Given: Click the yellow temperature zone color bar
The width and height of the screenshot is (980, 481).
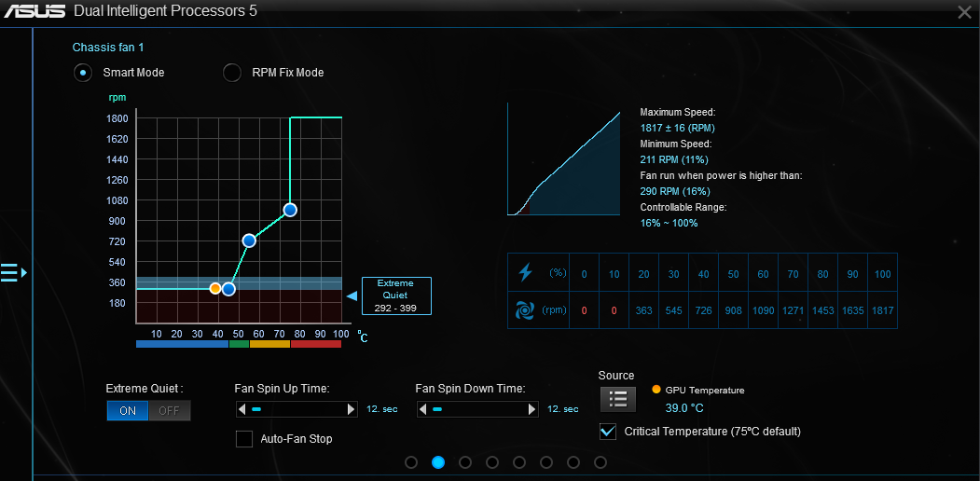Looking at the screenshot, I should point(270,344).
